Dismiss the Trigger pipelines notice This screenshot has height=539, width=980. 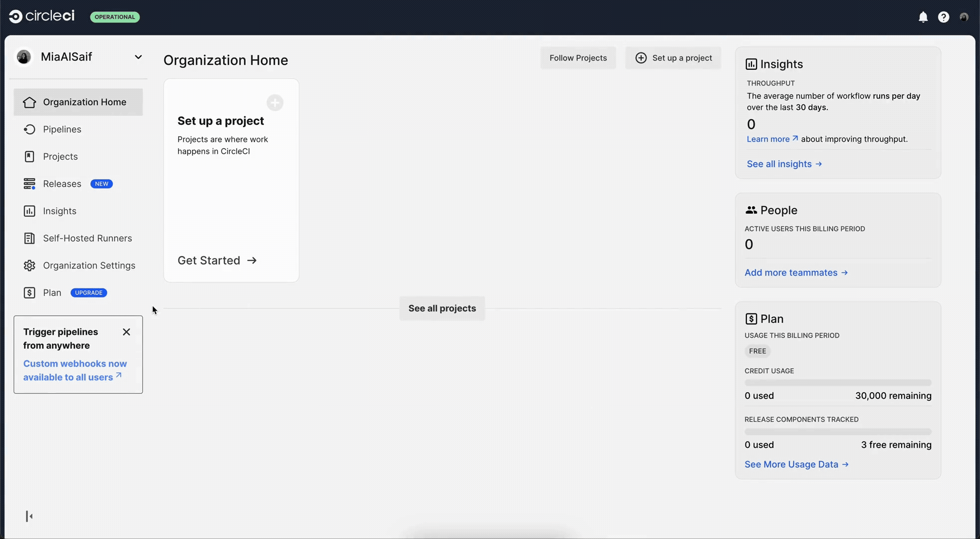pyautogui.click(x=126, y=332)
